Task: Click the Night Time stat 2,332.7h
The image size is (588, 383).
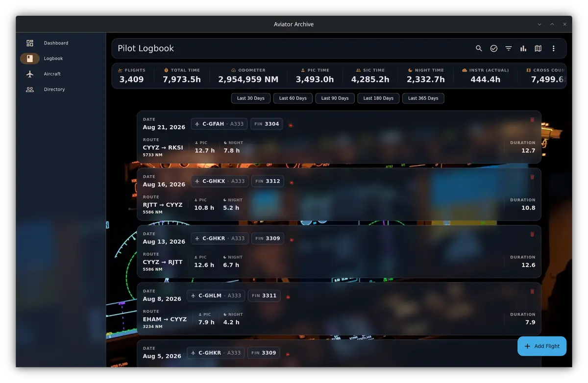Action: pyautogui.click(x=426, y=76)
